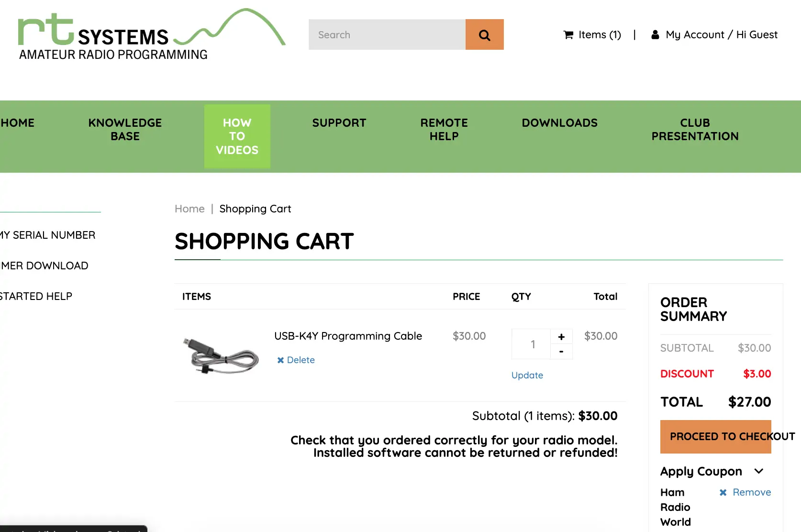The height and width of the screenshot is (532, 801).
Task: Remove the Ham Radio World coupon
Action: pos(745,492)
